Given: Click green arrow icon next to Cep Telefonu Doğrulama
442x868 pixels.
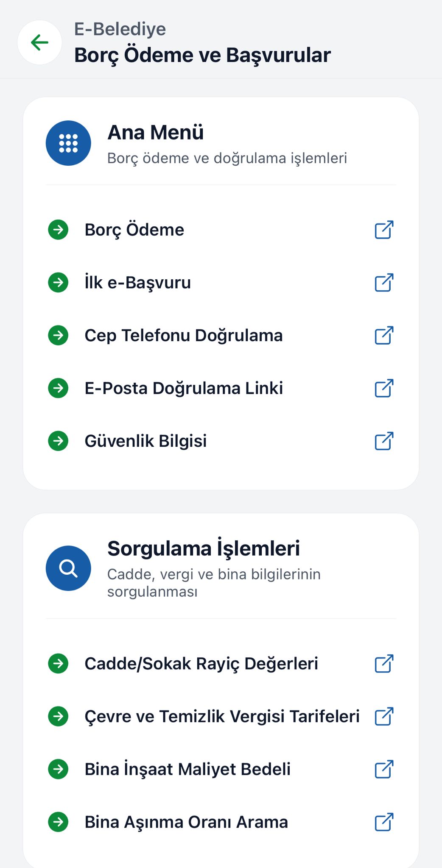Looking at the screenshot, I should point(58,335).
